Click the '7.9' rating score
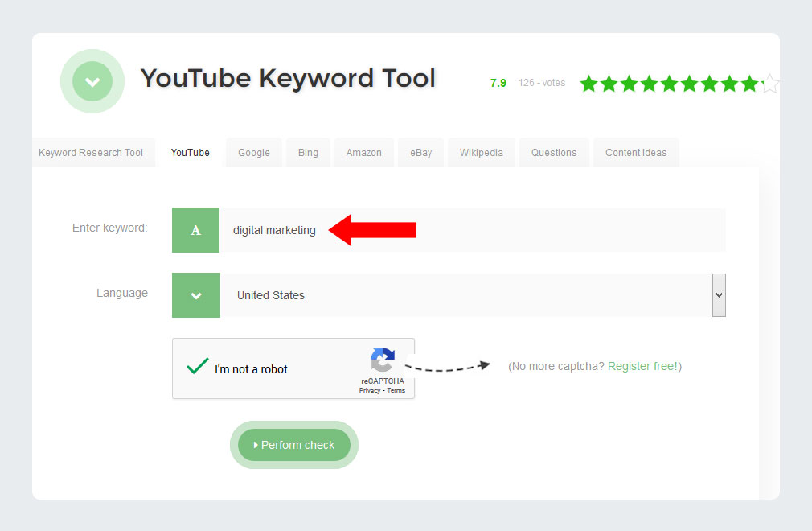 498,83
